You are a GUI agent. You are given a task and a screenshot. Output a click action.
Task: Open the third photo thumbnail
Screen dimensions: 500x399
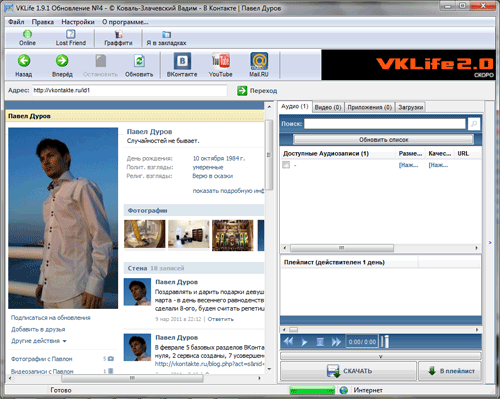pos(233,235)
